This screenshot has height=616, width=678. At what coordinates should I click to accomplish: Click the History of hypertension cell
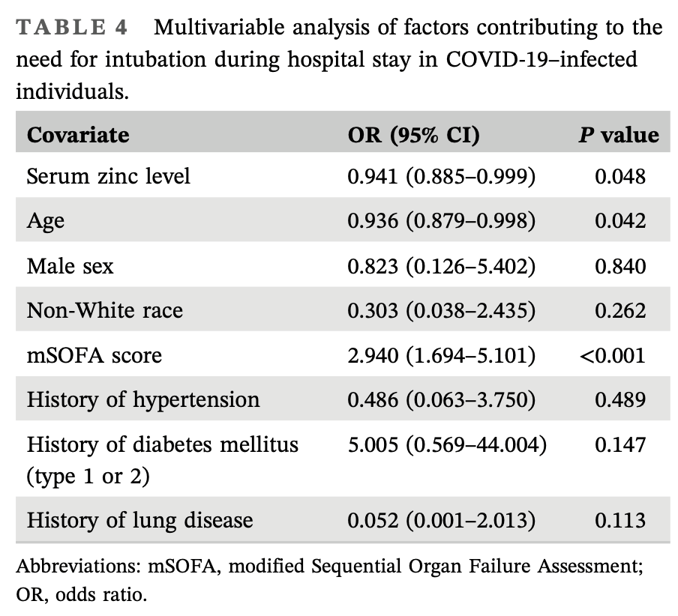point(143,399)
